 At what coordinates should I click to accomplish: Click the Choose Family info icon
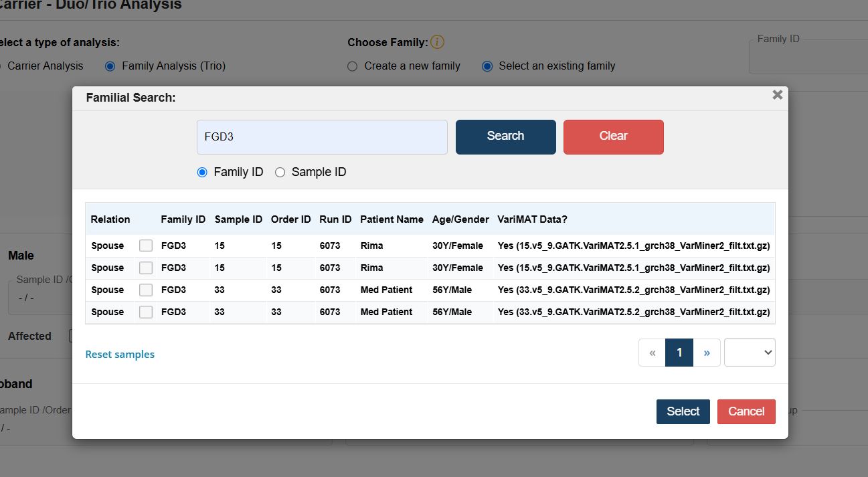(437, 42)
